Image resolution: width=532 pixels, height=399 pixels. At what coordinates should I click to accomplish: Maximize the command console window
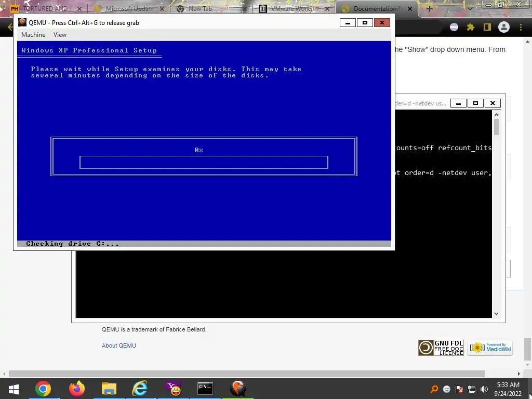coord(475,103)
